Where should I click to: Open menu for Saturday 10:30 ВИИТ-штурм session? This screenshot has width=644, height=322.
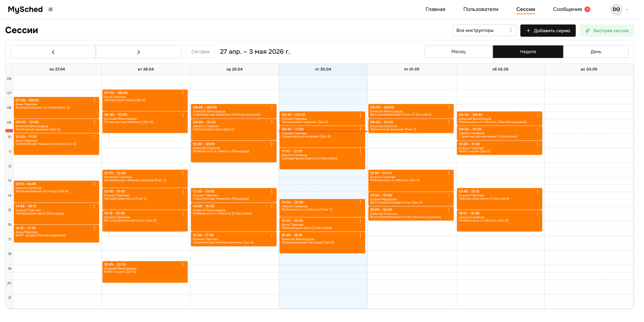tap(537, 145)
